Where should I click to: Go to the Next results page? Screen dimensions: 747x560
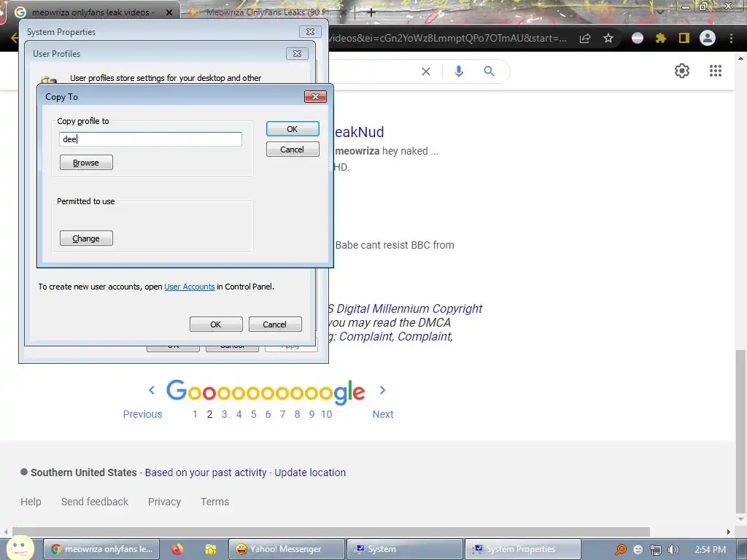pos(383,414)
